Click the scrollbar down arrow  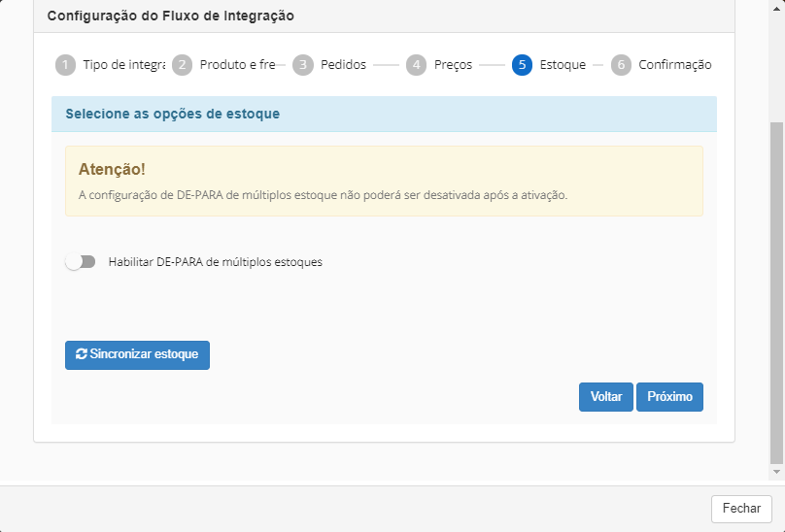click(x=776, y=471)
